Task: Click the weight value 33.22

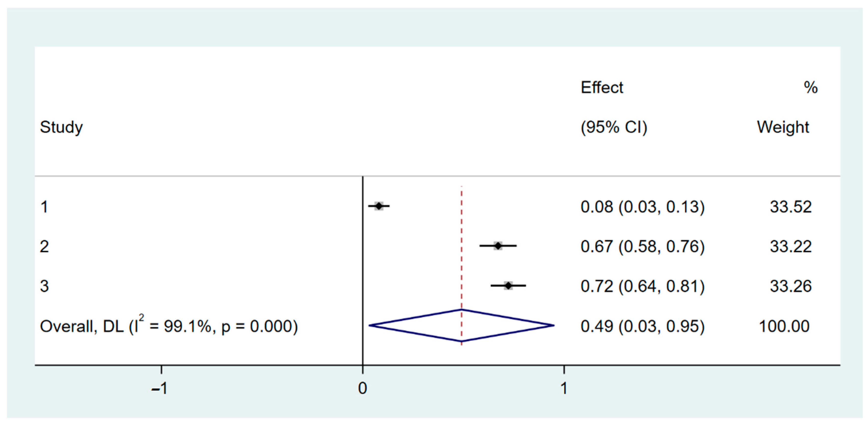Action: [790, 247]
